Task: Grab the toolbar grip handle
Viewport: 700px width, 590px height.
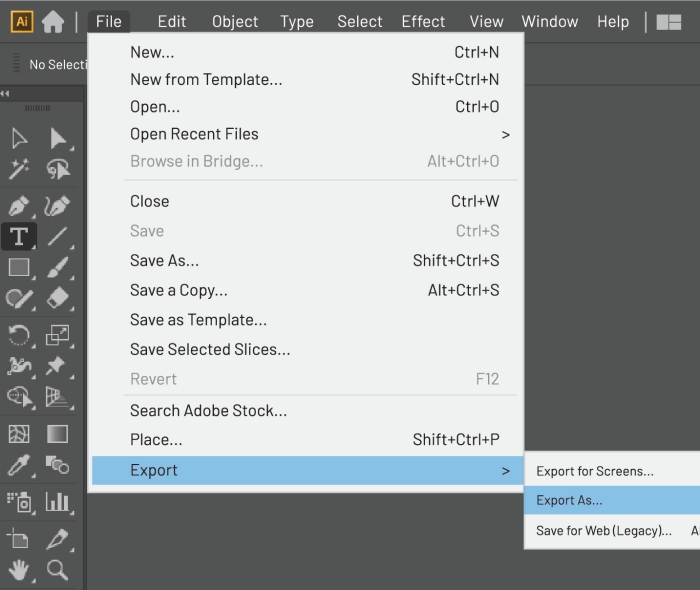Action: [38, 108]
